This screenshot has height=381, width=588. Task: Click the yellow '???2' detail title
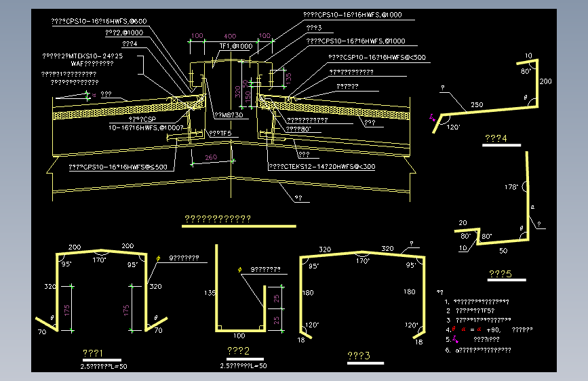tap(239, 351)
